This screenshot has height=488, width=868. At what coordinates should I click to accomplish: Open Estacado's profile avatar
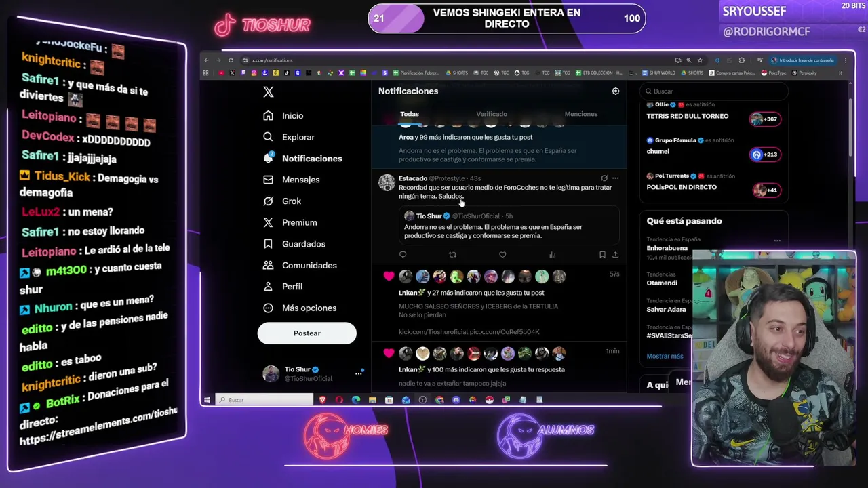pos(387,182)
